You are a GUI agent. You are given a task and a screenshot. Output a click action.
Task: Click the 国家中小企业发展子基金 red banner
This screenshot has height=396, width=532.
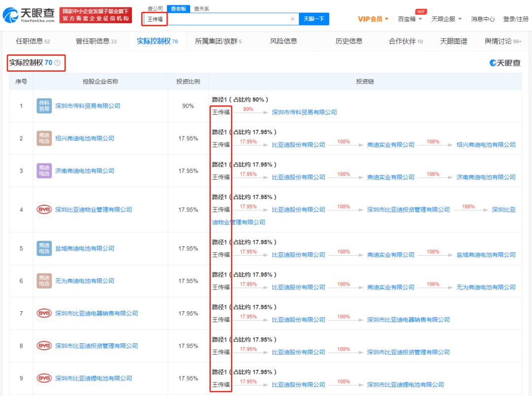(96, 15)
